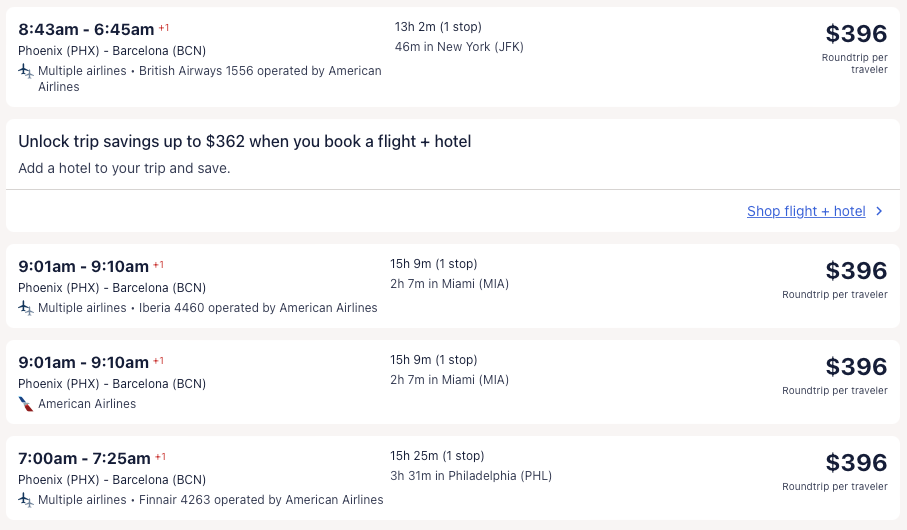Choose the flight with 3h 31m Philadelphia layover
Screen dimensions: 907x530
pos(471,476)
